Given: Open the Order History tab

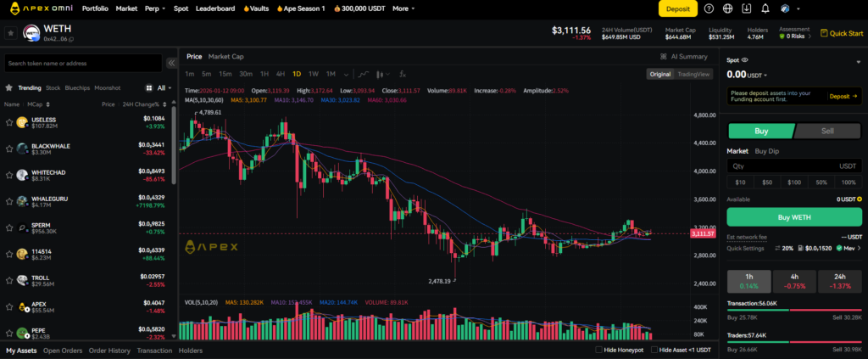Looking at the screenshot, I should [x=110, y=351].
